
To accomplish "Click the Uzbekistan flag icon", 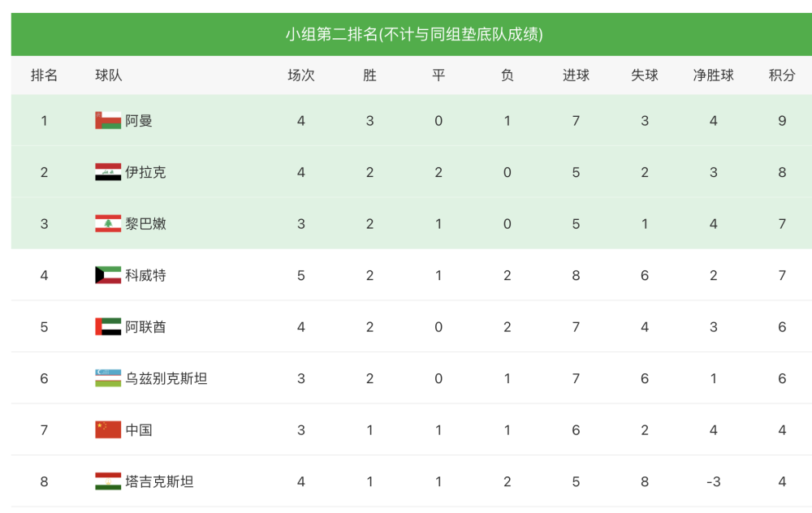I will 108,378.
